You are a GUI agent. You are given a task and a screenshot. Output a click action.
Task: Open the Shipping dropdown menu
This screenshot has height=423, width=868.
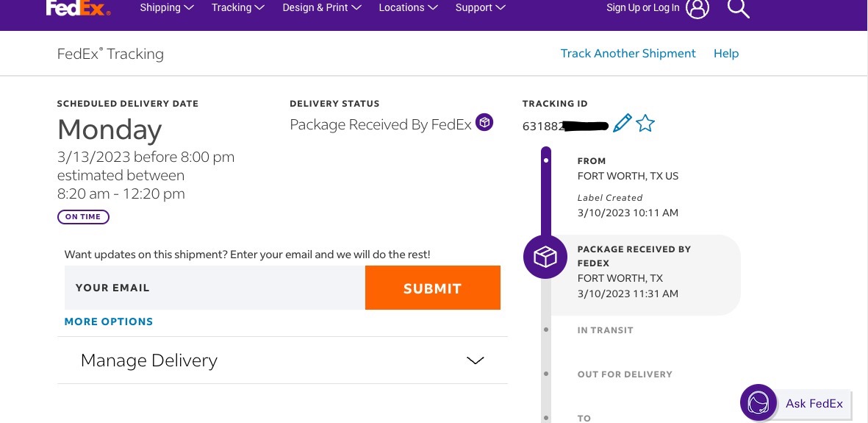click(x=167, y=8)
